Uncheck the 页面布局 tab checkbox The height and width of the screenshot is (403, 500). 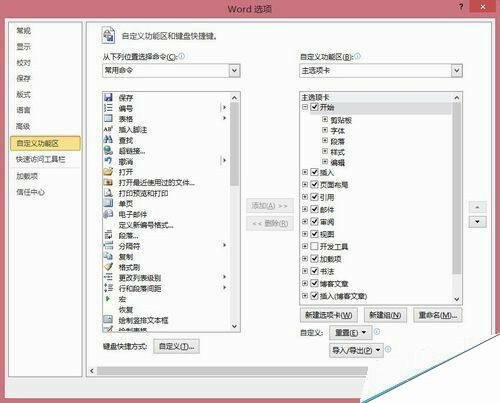tap(314, 184)
